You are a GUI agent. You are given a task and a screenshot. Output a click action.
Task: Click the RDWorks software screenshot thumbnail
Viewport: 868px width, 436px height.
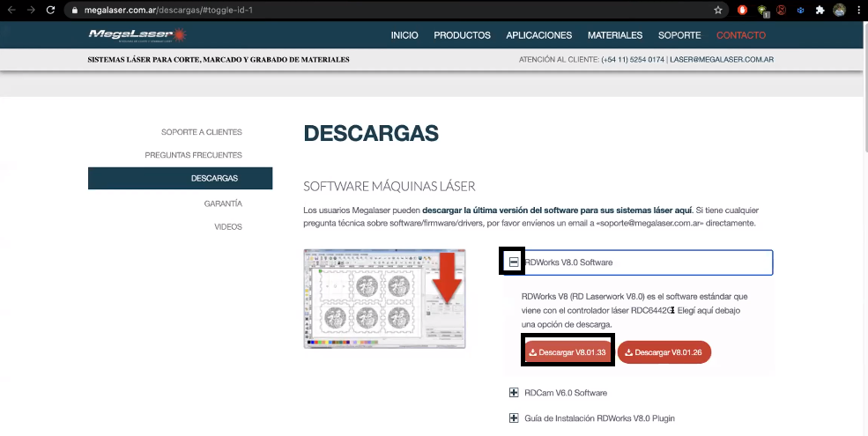click(x=384, y=299)
